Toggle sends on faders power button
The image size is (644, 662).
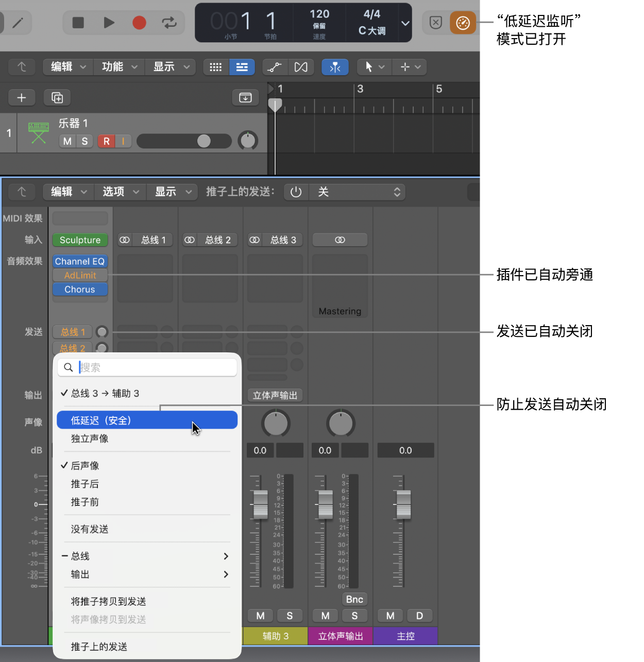pyautogui.click(x=296, y=192)
